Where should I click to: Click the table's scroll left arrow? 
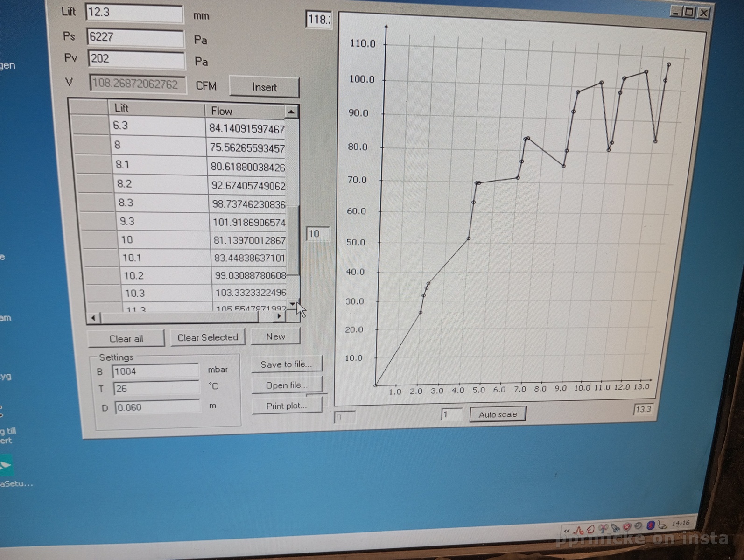tap(93, 318)
